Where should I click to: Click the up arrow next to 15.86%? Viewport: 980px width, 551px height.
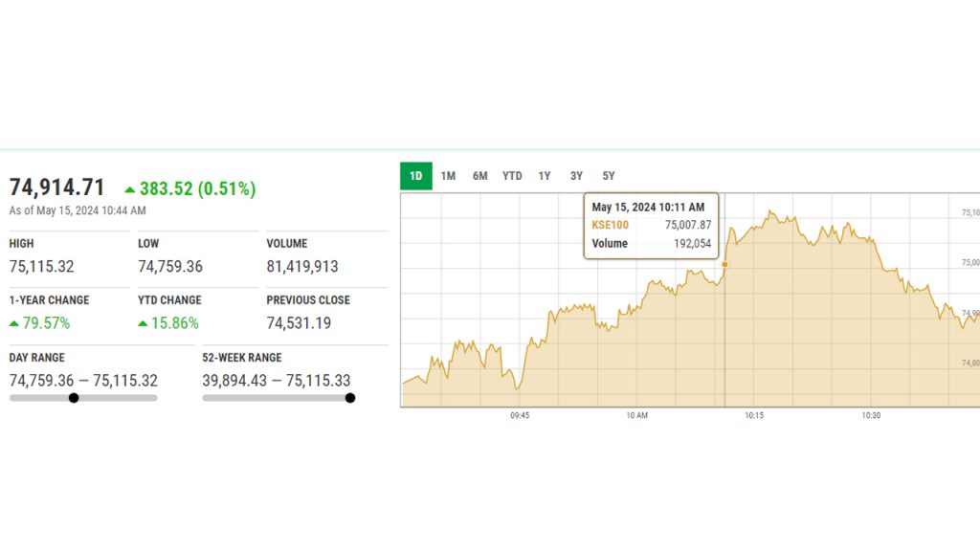[x=144, y=323]
